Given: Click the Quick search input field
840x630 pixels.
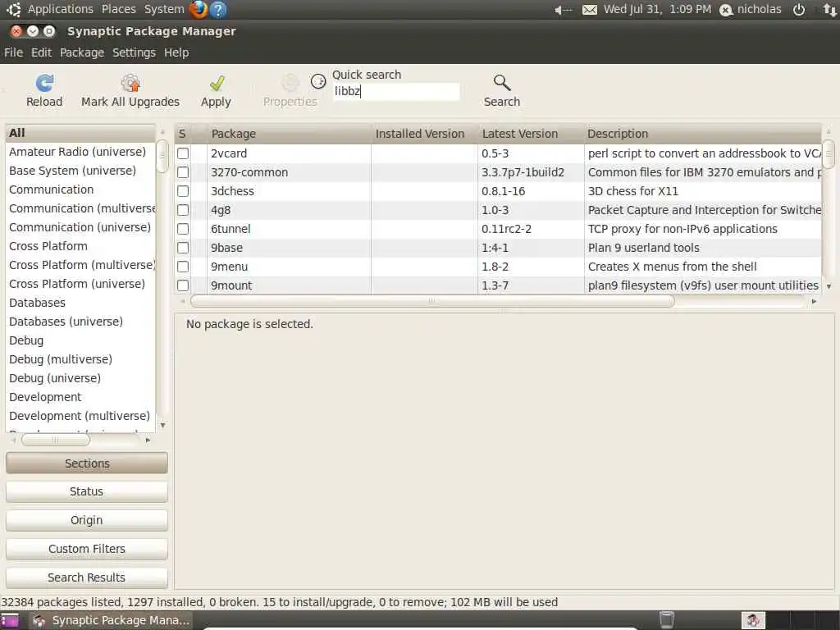Looking at the screenshot, I should (x=396, y=92).
